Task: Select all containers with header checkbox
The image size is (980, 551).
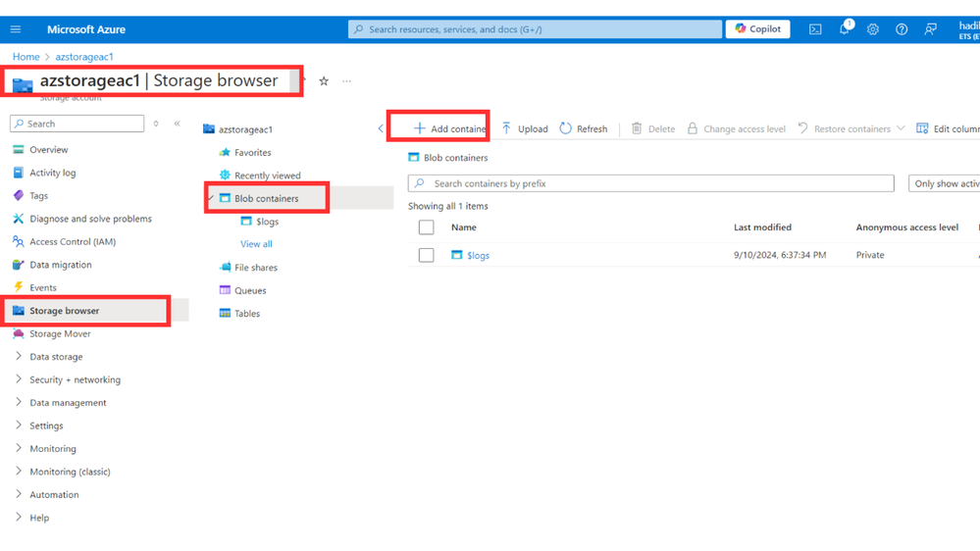Action: coord(427,227)
